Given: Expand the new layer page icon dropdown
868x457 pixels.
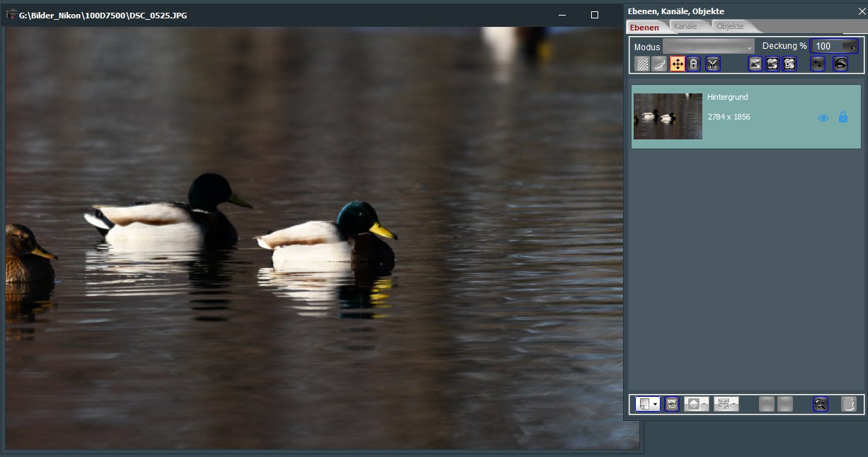Looking at the screenshot, I should click(x=656, y=404).
